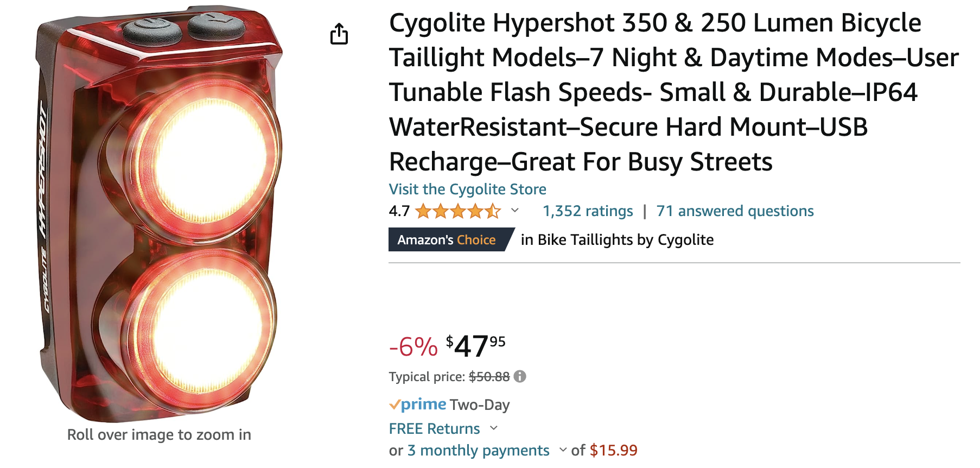
Task: Click the orange Prime checkmark
Action: [394, 404]
